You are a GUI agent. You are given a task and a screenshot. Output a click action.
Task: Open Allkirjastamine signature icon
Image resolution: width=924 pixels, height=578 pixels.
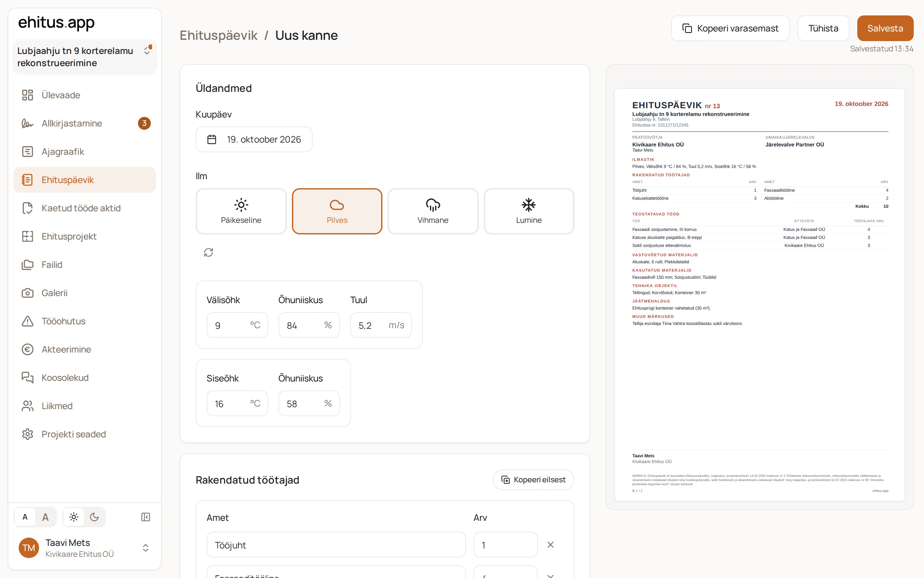[x=28, y=123]
